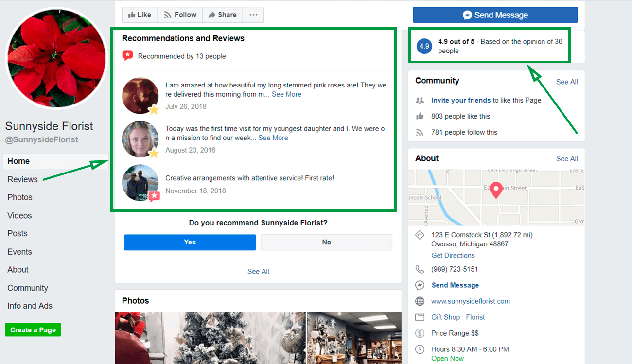Click the blue Send Message button
The width and height of the screenshot is (632, 364).
point(495,15)
